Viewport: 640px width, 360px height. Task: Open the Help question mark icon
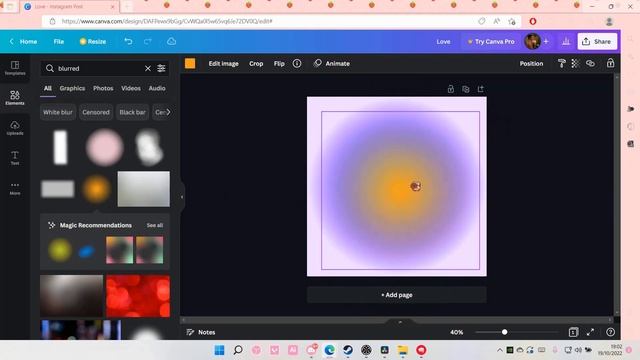point(610,332)
